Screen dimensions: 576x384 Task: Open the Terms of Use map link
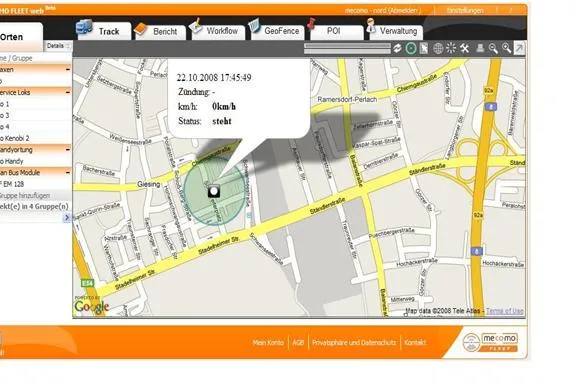coord(505,311)
